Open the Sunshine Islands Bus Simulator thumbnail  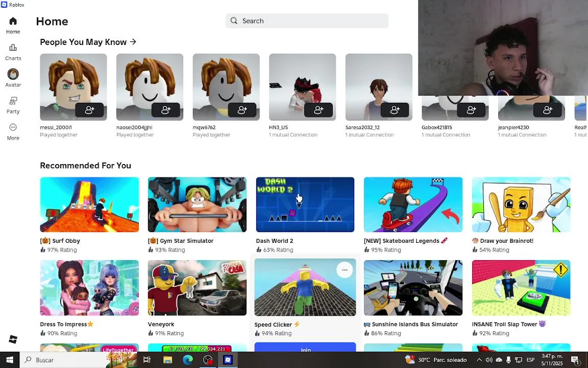pos(413,288)
